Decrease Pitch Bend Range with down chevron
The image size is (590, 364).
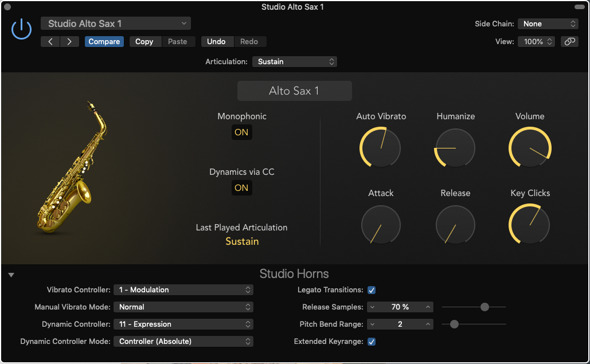click(x=372, y=324)
